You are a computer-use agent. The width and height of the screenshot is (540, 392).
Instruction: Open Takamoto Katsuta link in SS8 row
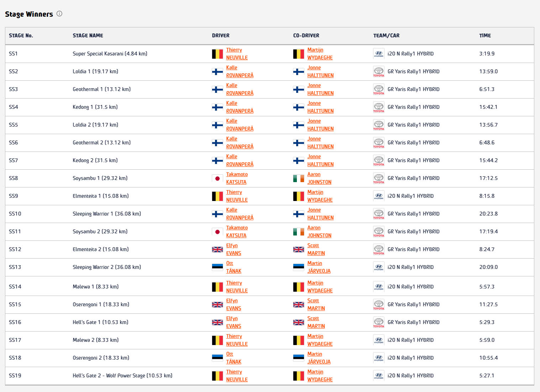click(237, 178)
